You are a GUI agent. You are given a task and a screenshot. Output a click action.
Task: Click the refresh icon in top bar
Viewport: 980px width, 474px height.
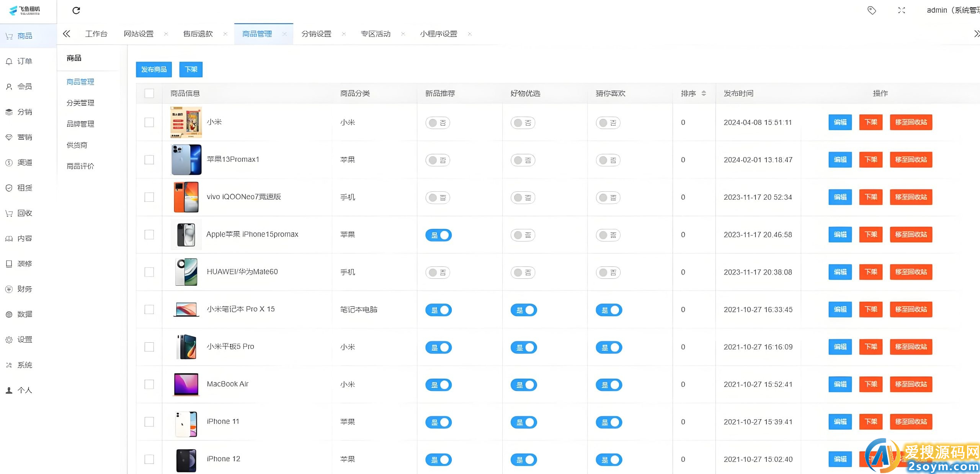76,10
